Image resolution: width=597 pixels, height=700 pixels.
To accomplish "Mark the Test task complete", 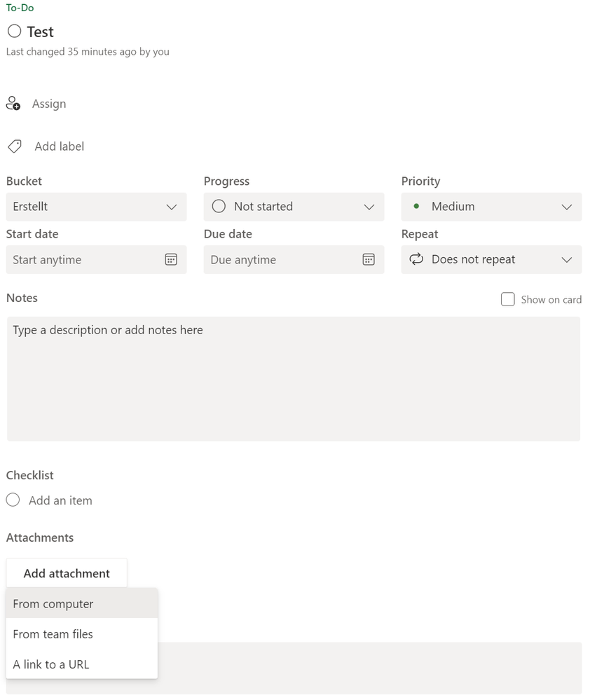I will (x=14, y=31).
